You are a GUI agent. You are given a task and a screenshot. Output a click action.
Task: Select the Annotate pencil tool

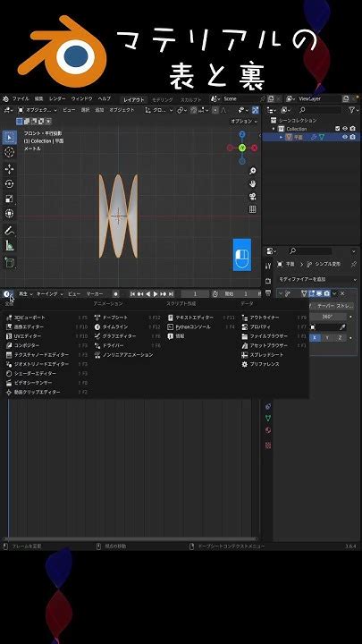[10, 231]
